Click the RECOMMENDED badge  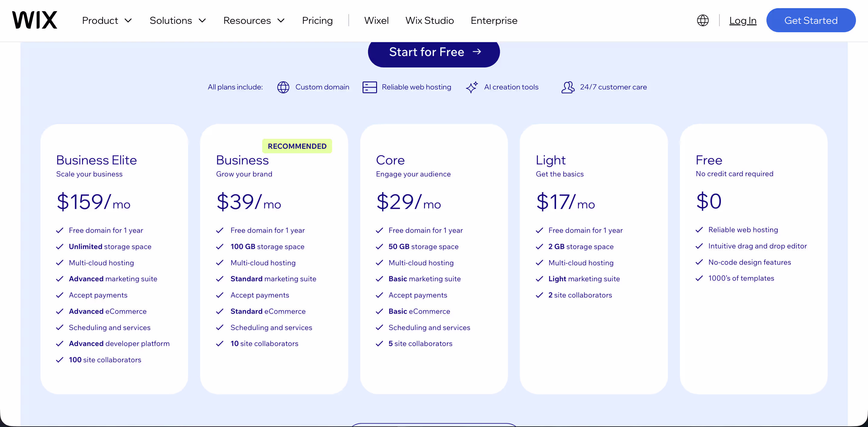[x=297, y=146]
